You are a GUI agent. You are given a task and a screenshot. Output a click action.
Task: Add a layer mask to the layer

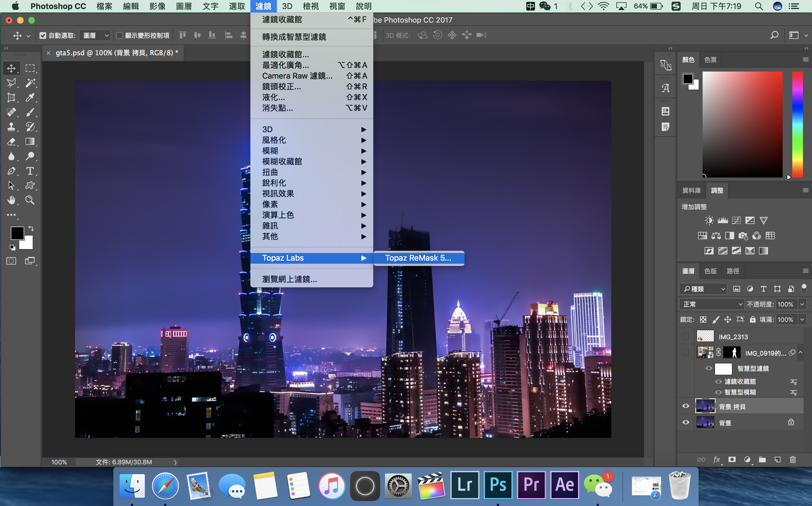[x=732, y=460]
